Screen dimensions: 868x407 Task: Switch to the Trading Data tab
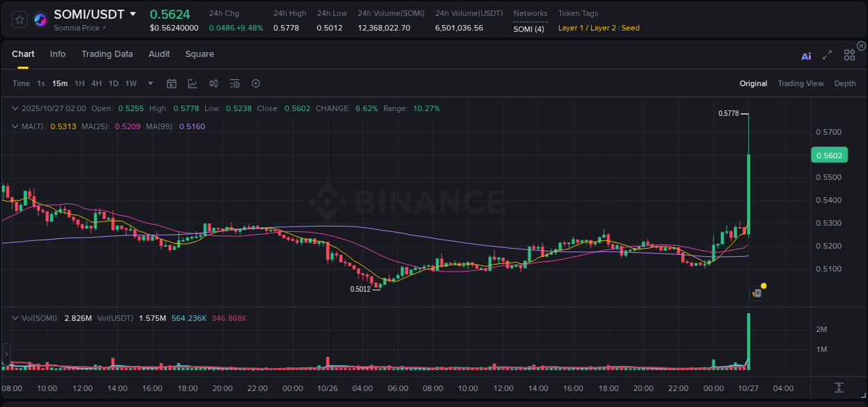tap(107, 54)
